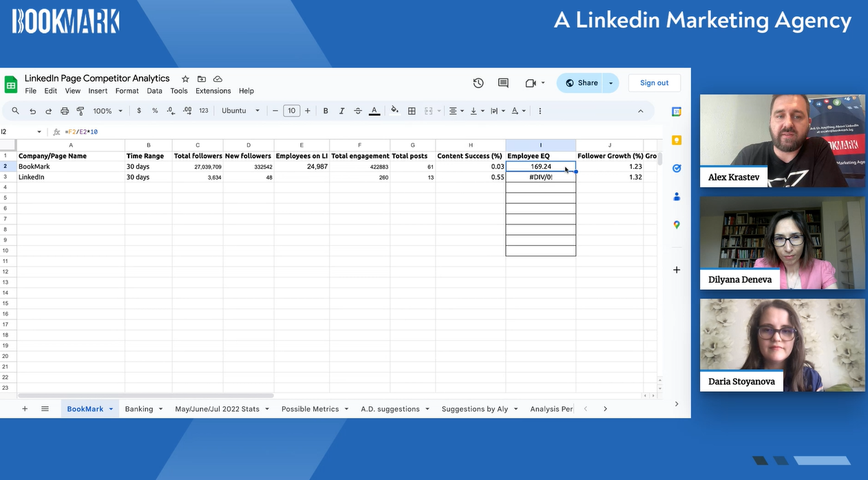Decrease the font size
This screenshot has width=868, height=480.
coord(275,111)
